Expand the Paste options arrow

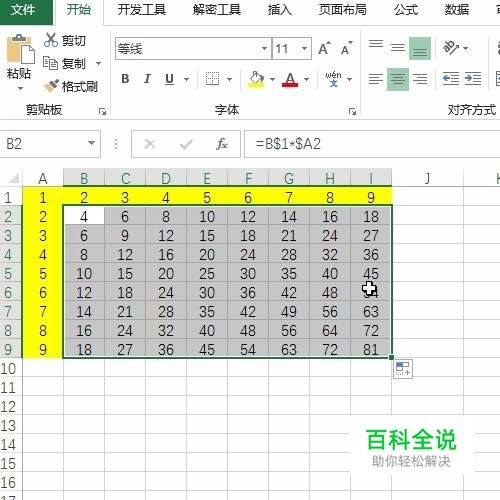click(20, 88)
